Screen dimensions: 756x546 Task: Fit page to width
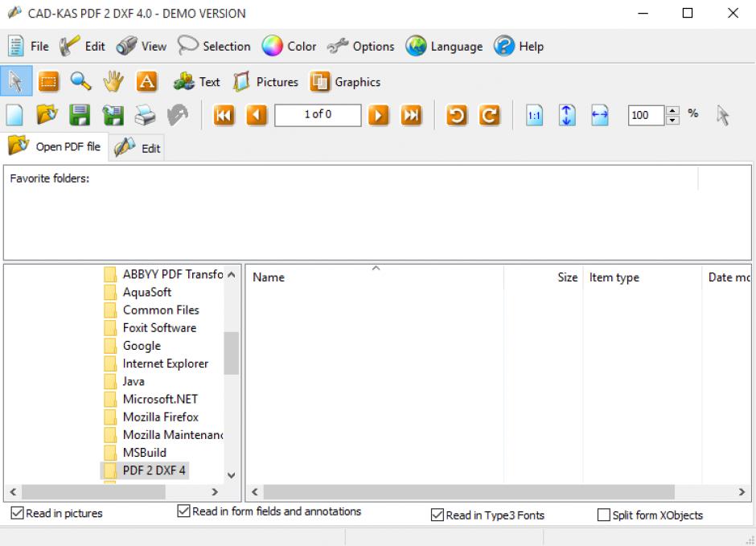pyautogui.click(x=600, y=115)
